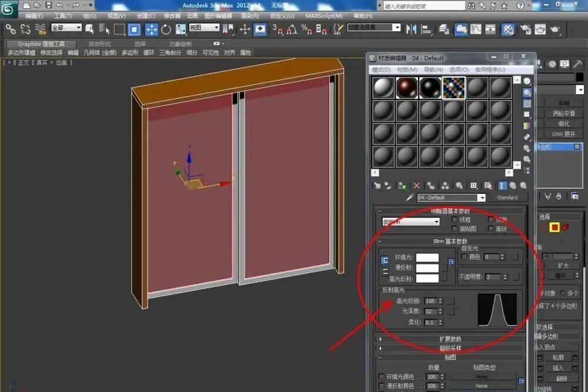Collapse the Blinn 基本参数 rollout
The image size is (588, 392).
[x=450, y=241]
